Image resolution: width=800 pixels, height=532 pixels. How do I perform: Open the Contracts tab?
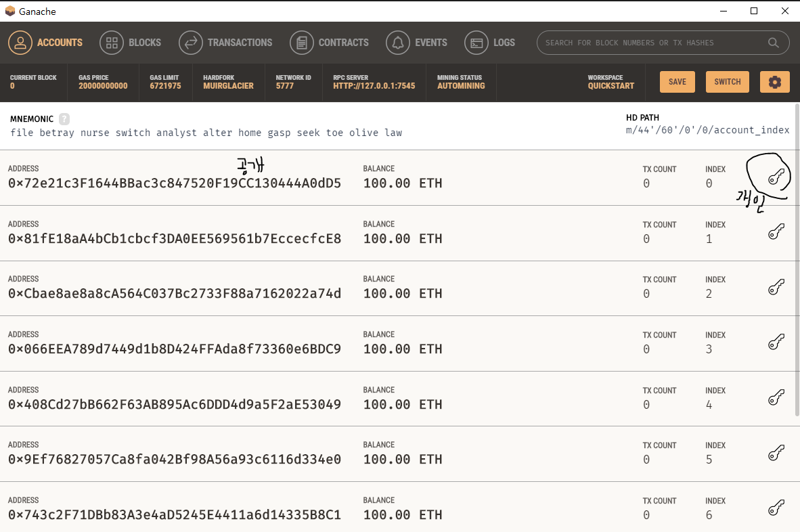tap(329, 43)
